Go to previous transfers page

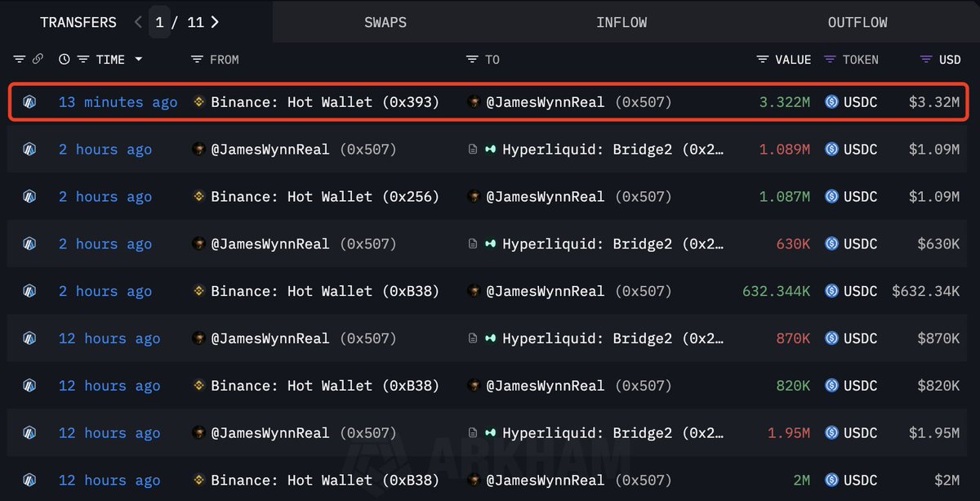pyautogui.click(x=138, y=22)
